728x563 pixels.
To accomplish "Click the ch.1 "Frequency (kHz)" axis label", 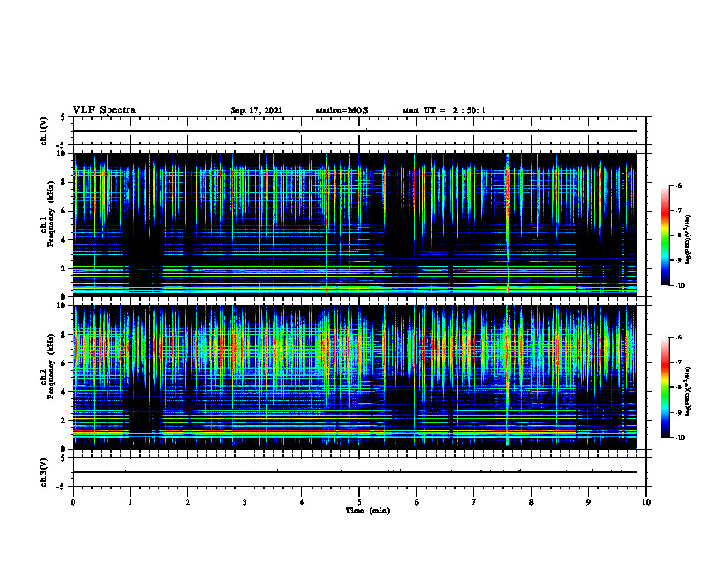I will coord(51,213).
